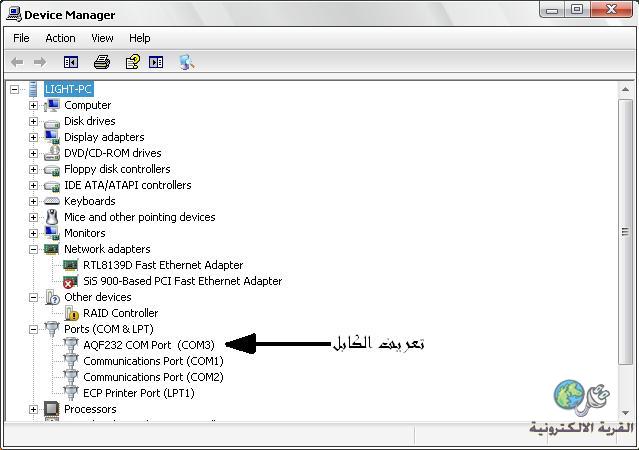Click the LIGHT-PC computer tower icon
This screenshot has height=450, width=639.
[33, 89]
